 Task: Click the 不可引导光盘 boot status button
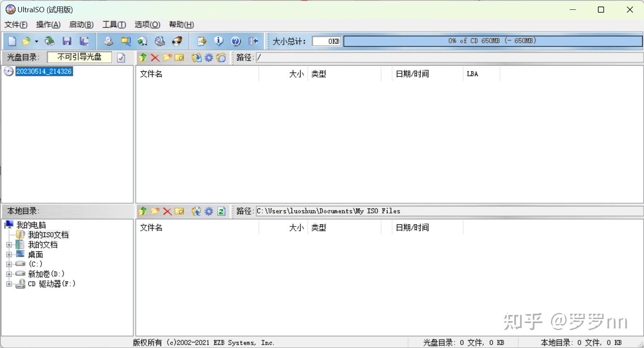coord(80,57)
